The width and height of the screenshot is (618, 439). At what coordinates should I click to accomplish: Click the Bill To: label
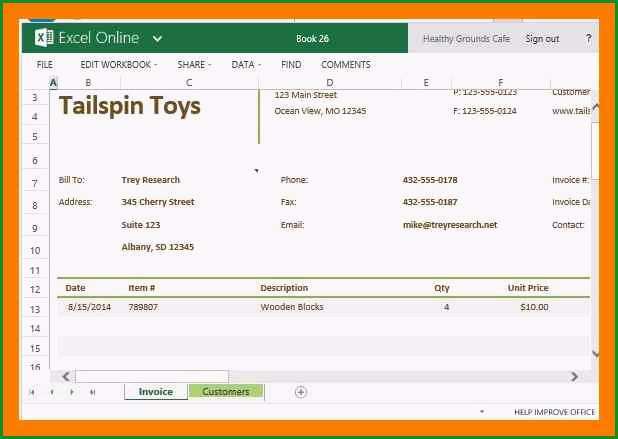[73, 180]
